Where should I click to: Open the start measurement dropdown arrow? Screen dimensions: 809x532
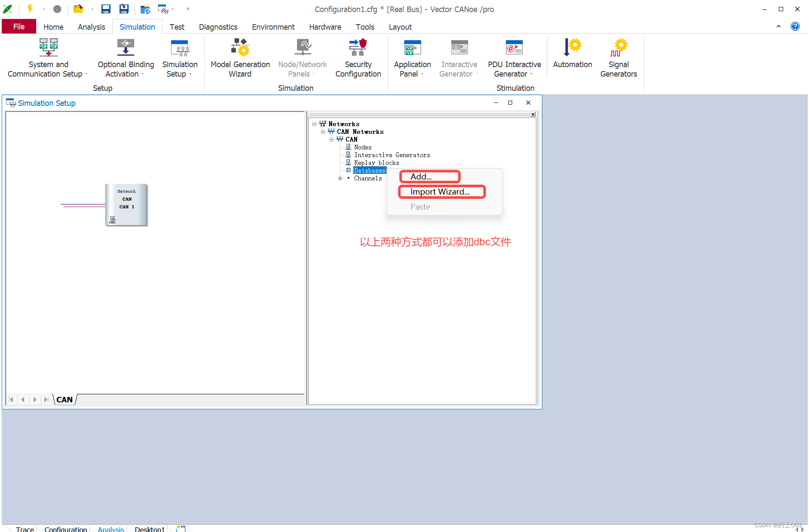[x=44, y=9]
